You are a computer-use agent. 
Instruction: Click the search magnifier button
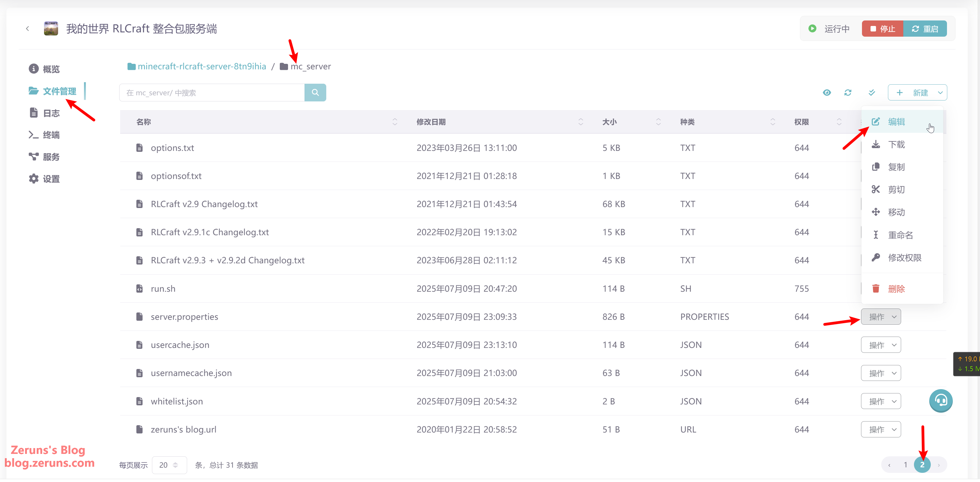[x=315, y=93]
